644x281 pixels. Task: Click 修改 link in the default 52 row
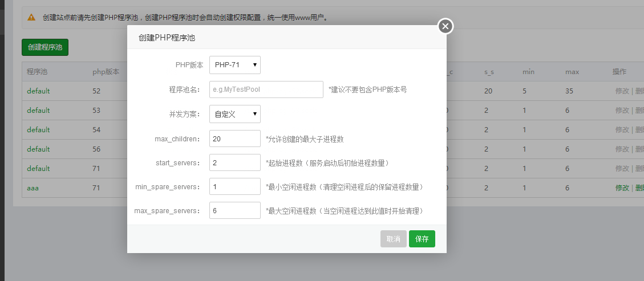(622, 91)
